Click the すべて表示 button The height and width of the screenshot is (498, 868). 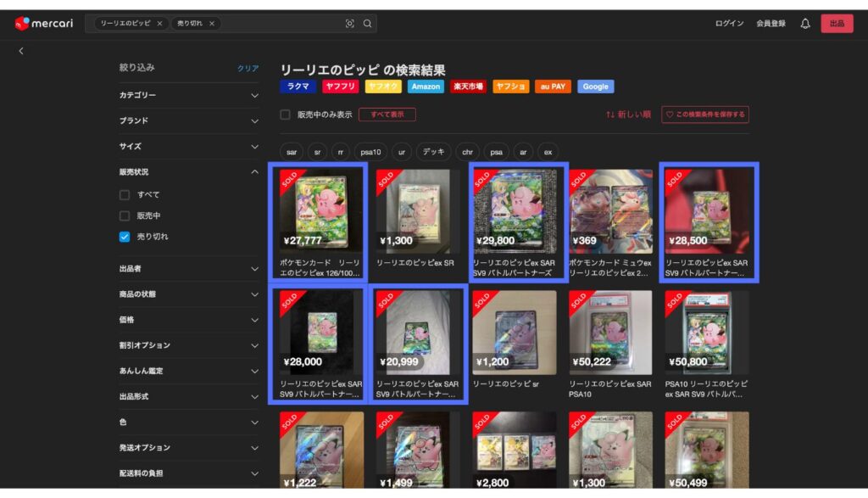click(387, 115)
